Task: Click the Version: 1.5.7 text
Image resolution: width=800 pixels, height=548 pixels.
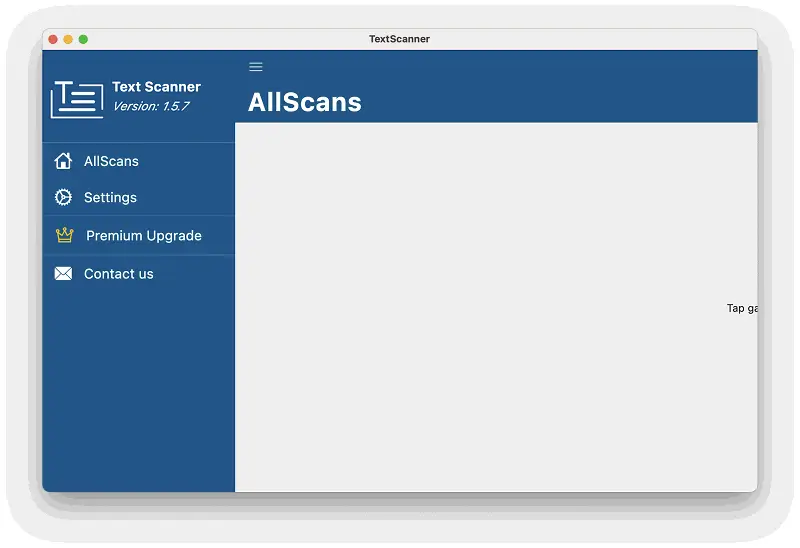Action: [151, 106]
